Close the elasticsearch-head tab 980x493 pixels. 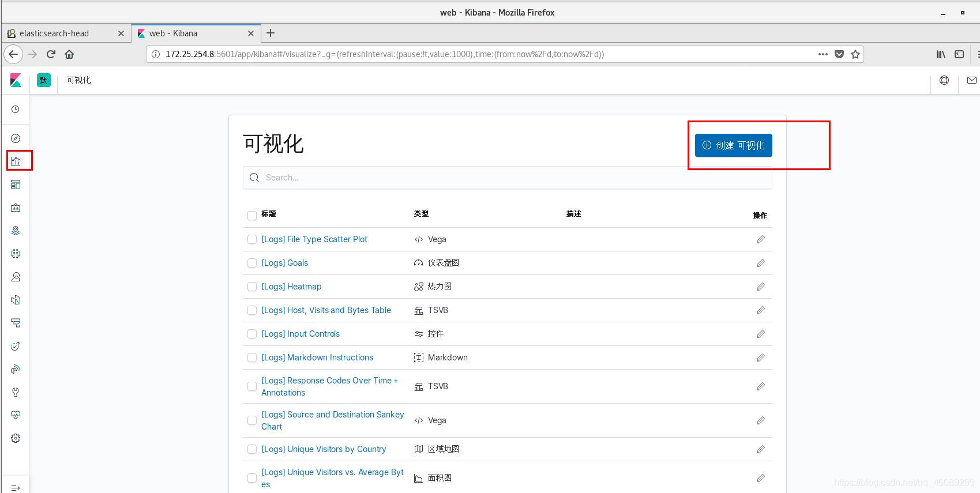(x=121, y=33)
